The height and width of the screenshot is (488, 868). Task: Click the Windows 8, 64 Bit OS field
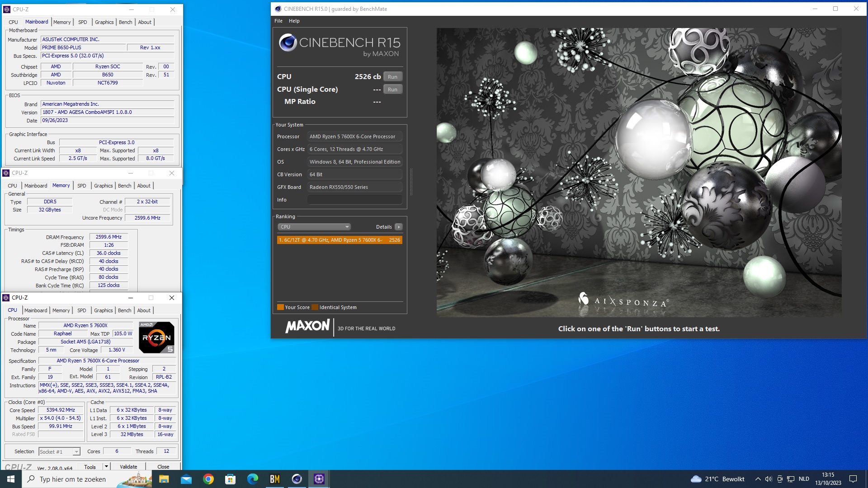pyautogui.click(x=355, y=162)
